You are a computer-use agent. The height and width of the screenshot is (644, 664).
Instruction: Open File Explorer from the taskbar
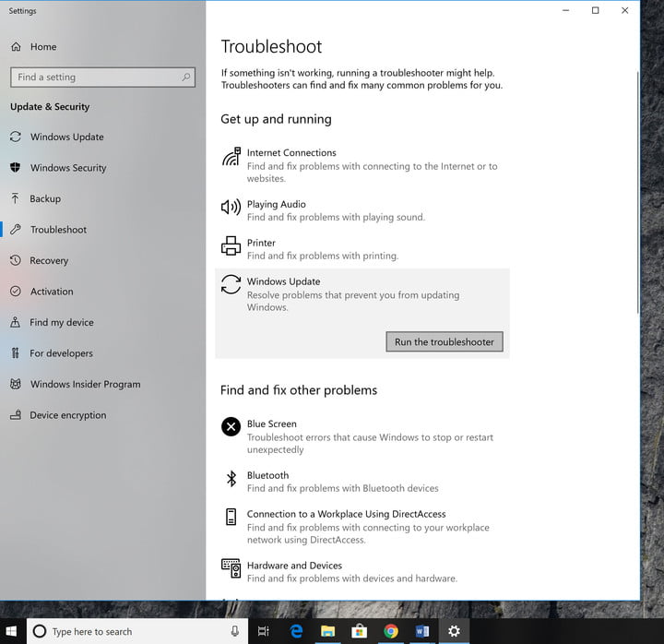(x=327, y=631)
